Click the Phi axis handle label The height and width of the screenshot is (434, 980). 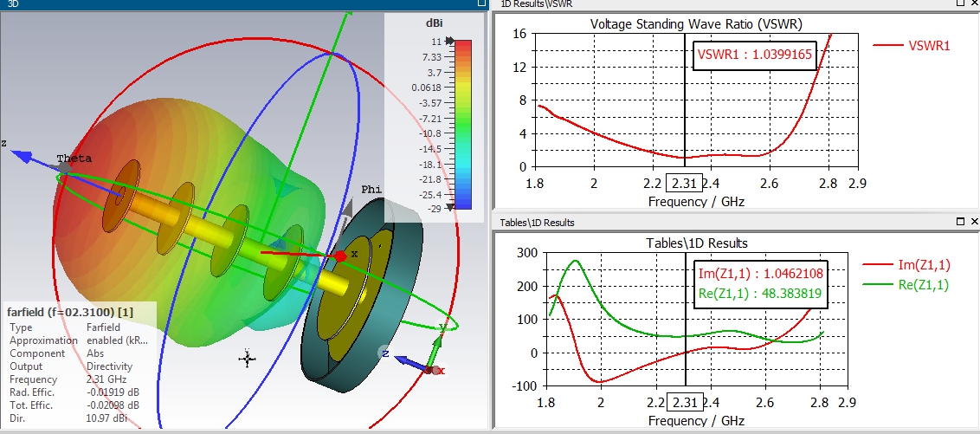point(372,190)
